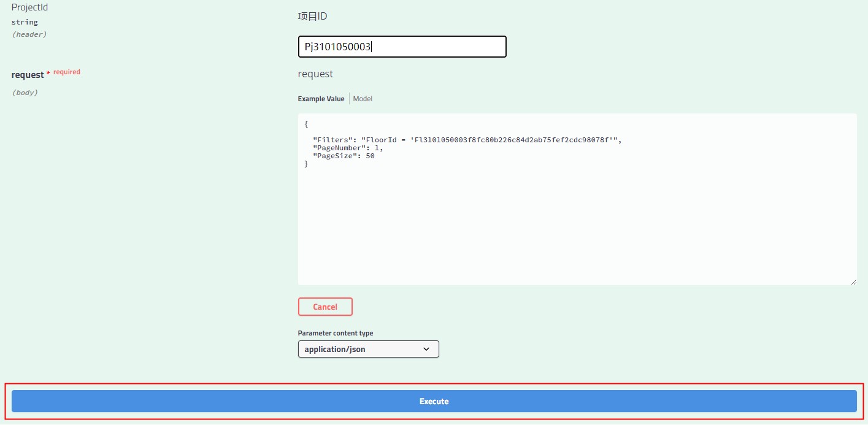Click the resize handle of request textarea

point(853,281)
